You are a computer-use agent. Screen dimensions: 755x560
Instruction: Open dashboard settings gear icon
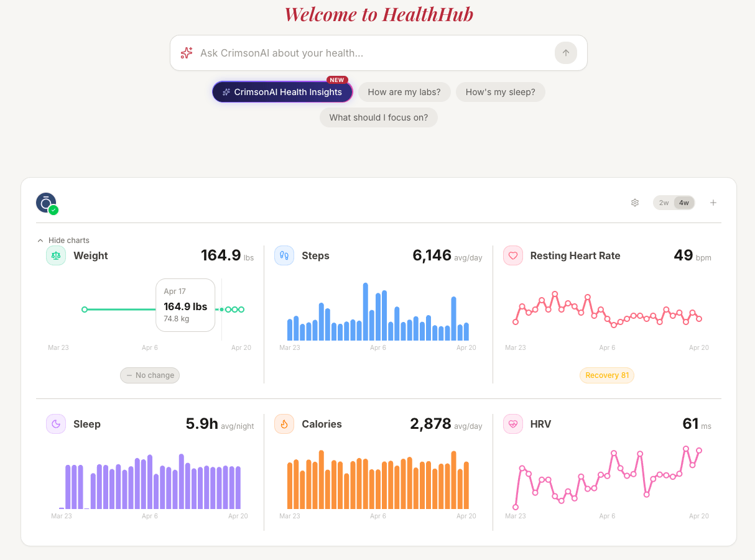coord(635,203)
